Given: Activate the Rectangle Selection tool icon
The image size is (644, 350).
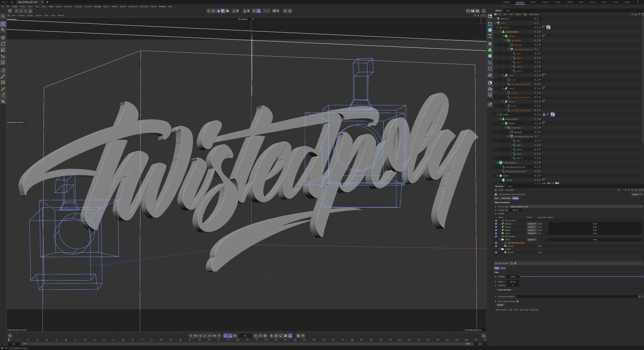Looking at the screenshot, I should tap(3, 24).
